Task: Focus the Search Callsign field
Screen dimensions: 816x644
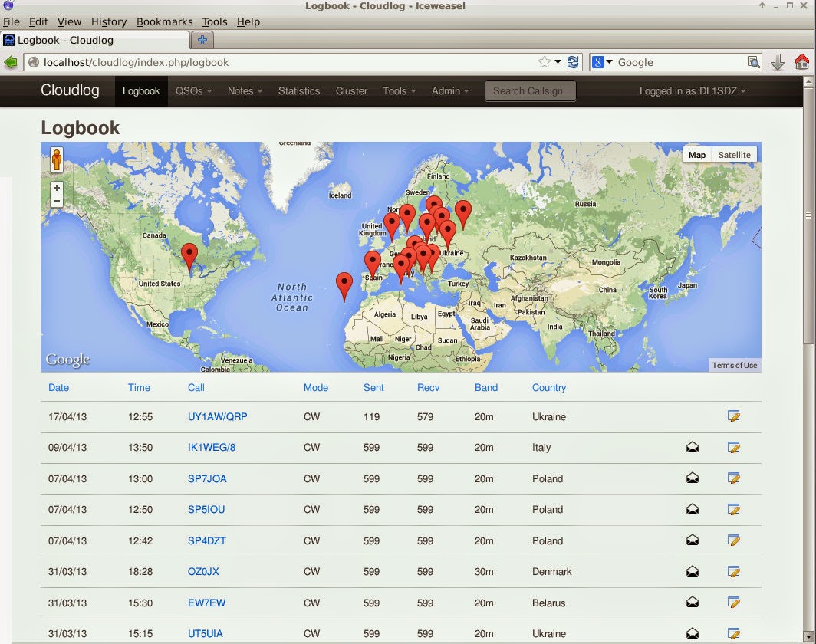Action: pos(530,91)
